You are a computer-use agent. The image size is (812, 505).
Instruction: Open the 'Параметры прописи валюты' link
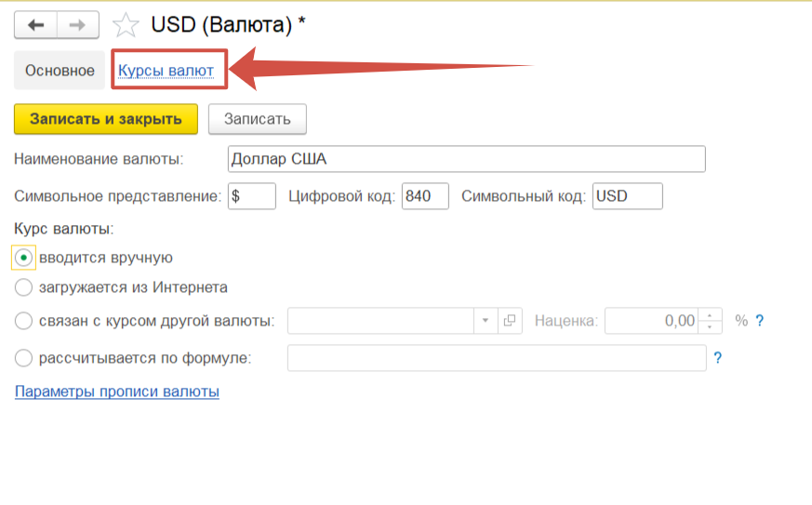(117, 392)
